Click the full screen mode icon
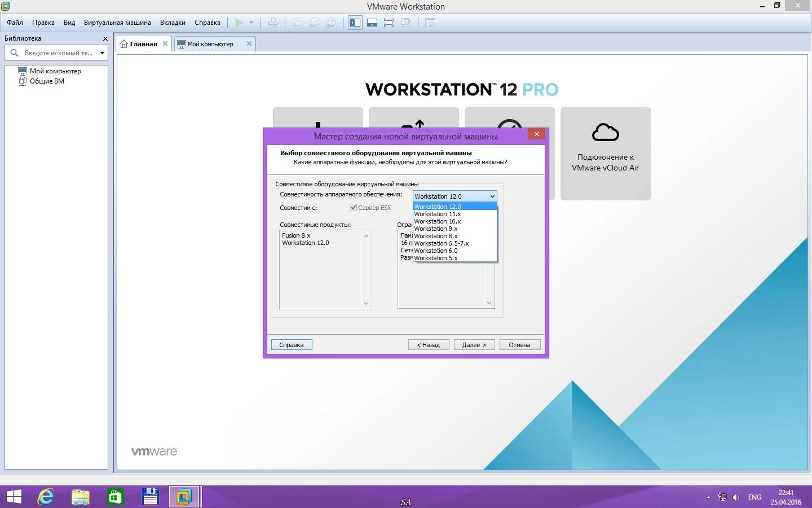This screenshot has width=812, height=508. (389, 23)
